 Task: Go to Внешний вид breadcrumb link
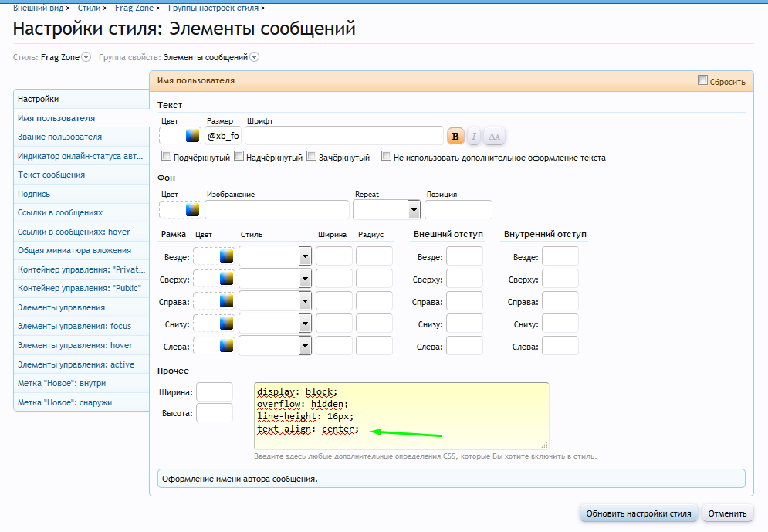click(x=38, y=8)
